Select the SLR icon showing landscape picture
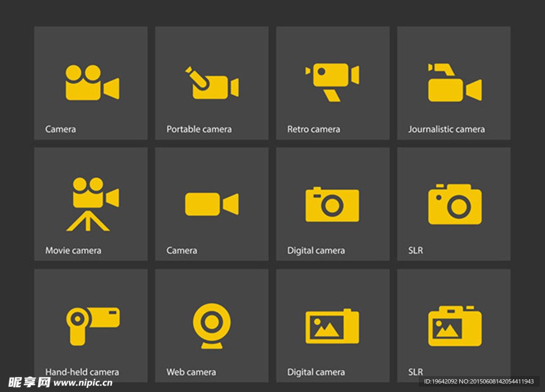Screen dimensions: 545x392 click(455, 326)
